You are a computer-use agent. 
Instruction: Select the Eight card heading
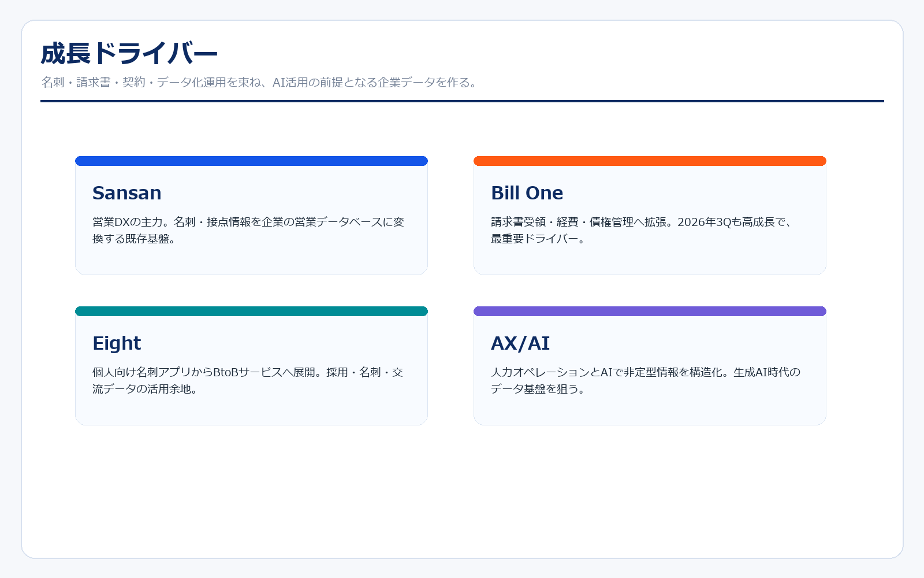click(117, 343)
